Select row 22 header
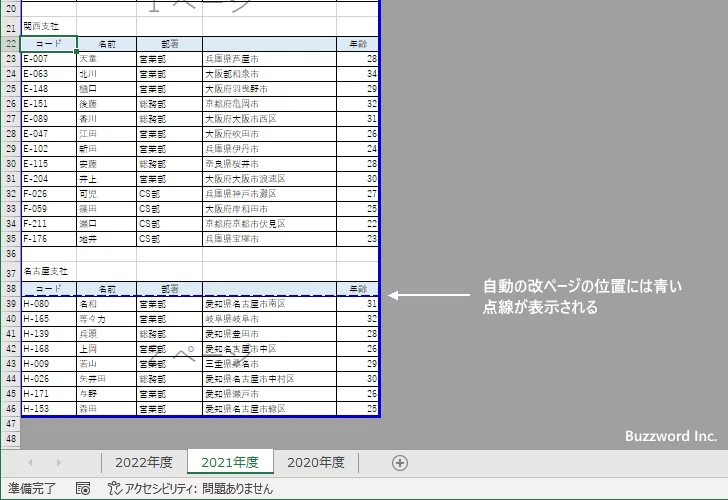The width and height of the screenshot is (728, 500). click(x=10, y=44)
